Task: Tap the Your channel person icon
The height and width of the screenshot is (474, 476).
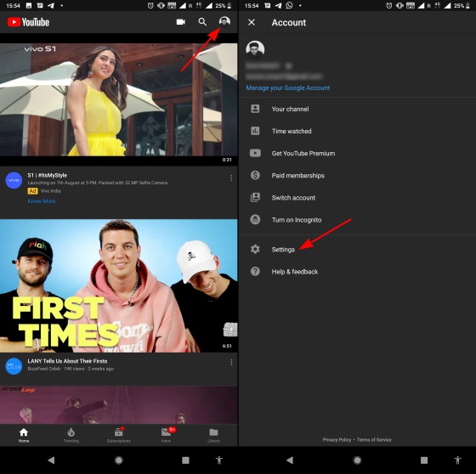Action: (x=255, y=109)
